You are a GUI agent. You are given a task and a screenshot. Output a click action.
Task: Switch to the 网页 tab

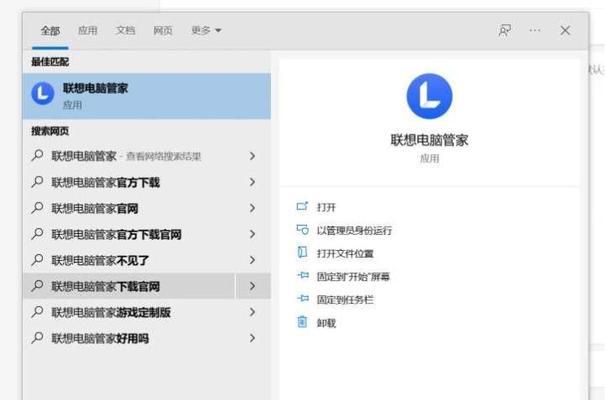(163, 30)
